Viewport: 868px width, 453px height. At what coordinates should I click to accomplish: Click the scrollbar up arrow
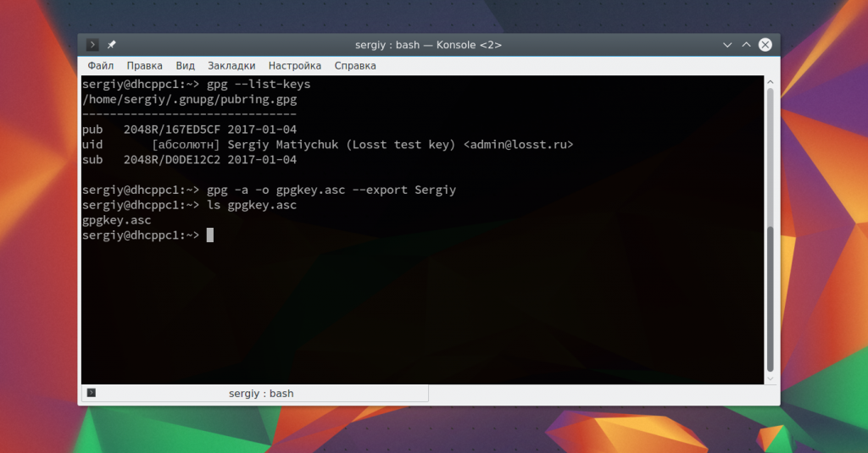point(770,82)
